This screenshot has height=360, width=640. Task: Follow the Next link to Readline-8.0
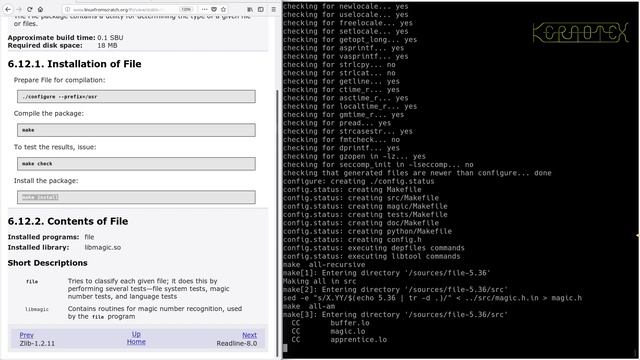[x=249, y=335]
